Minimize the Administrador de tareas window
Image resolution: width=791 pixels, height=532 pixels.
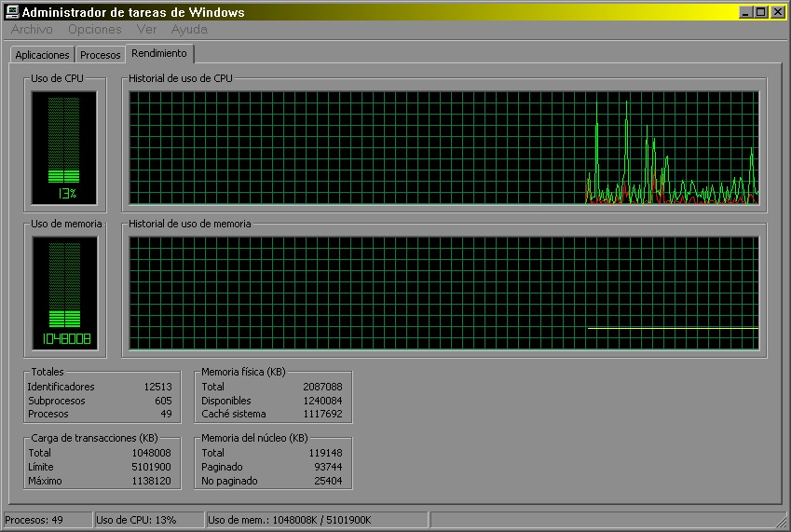point(746,12)
